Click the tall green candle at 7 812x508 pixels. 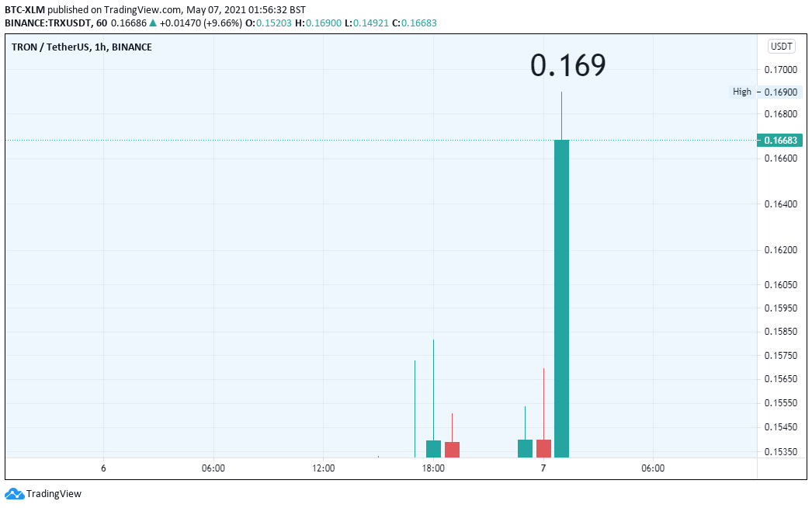click(x=561, y=298)
